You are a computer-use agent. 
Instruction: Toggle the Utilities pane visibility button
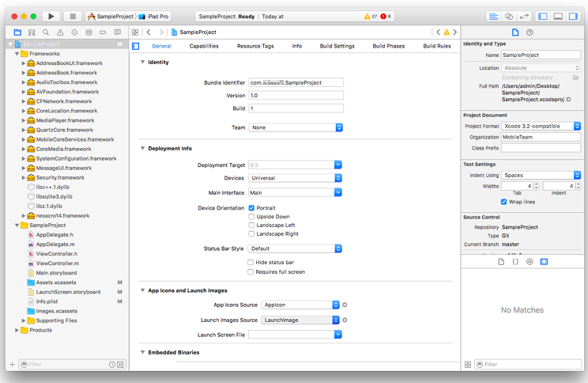click(573, 16)
